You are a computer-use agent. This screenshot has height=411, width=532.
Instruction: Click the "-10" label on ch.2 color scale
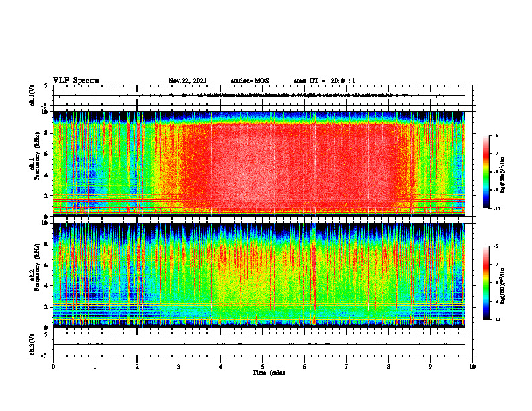pos(496,320)
